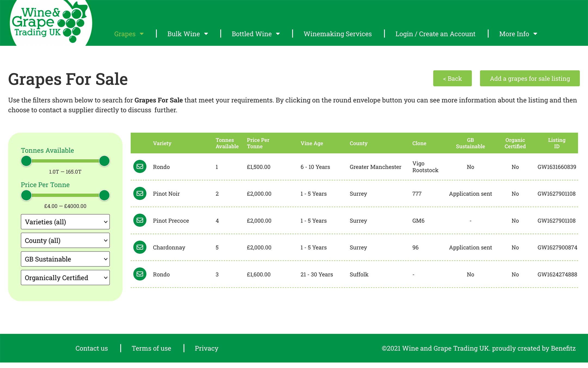588x368 pixels.
Task: Open envelope icon for Pinot Noir listing
Action: click(x=140, y=194)
